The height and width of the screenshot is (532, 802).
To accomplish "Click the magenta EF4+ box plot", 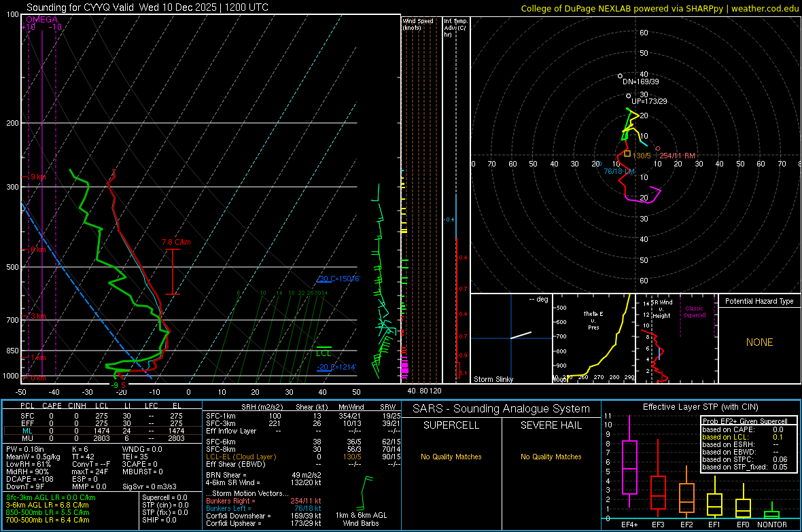I will pyautogui.click(x=629, y=467).
